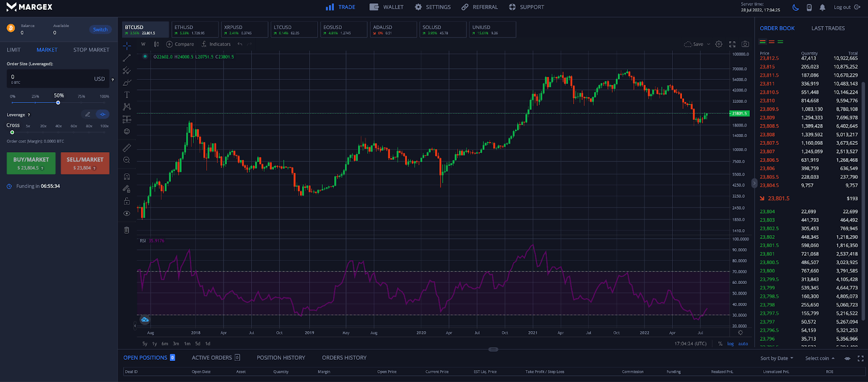
Task: Switch to the Last Trades tab
Action: pyautogui.click(x=828, y=28)
